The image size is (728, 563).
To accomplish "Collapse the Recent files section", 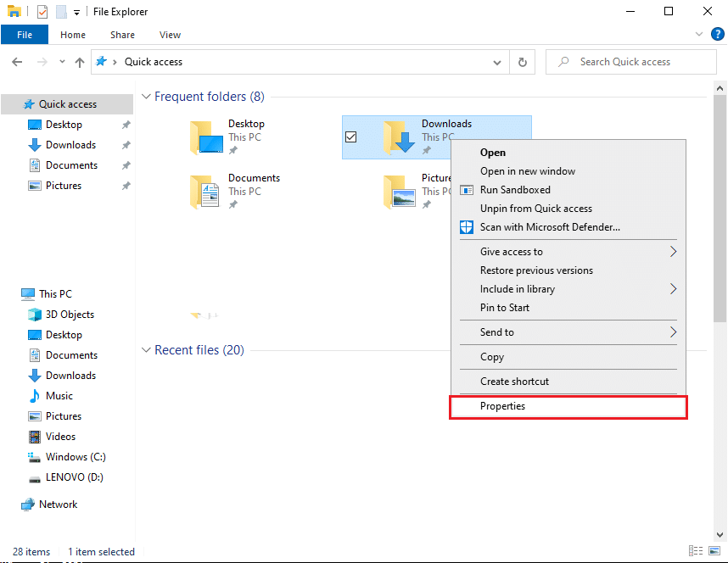I will [146, 350].
